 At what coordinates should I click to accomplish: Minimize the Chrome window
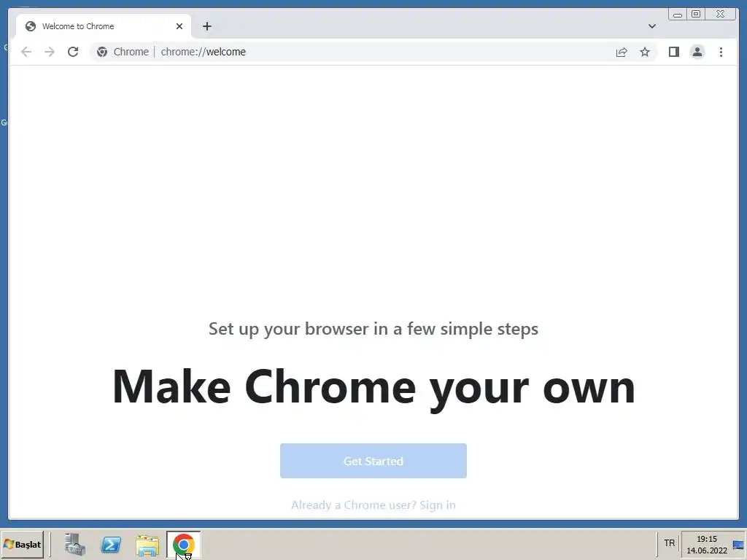(678, 15)
